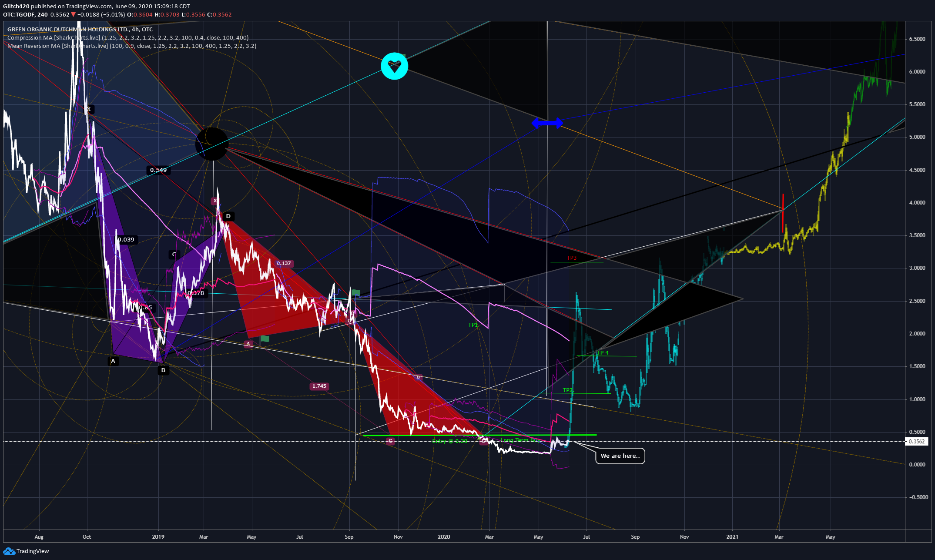Select the 2020 time axis label
Image resolution: width=935 pixels, height=560 pixels.
(444, 537)
